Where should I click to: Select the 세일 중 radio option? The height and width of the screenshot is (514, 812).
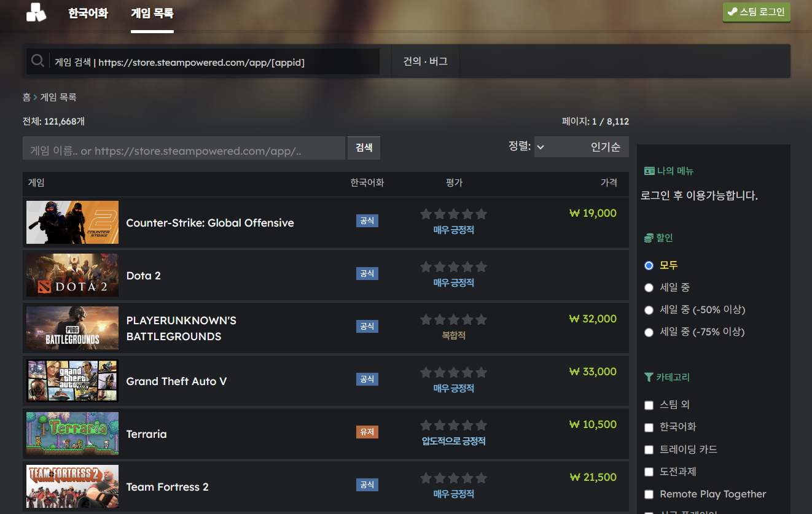tap(649, 287)
